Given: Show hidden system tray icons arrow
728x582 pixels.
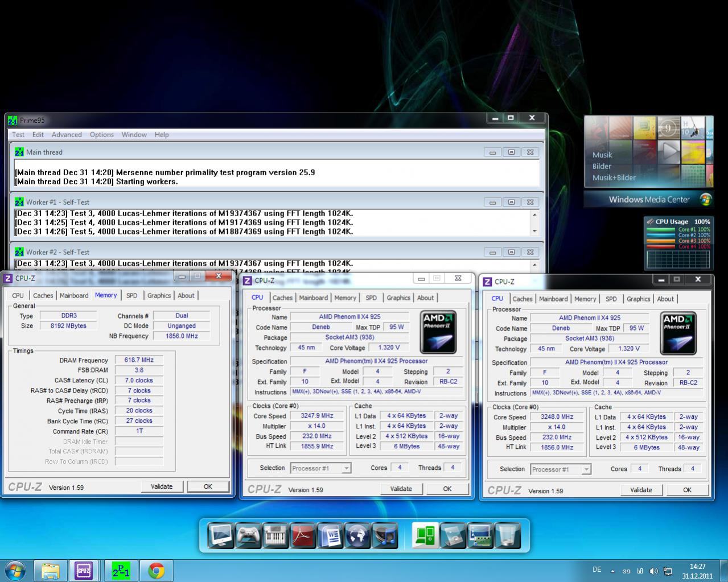Looking at the screenshot, I should pos(612,571).
